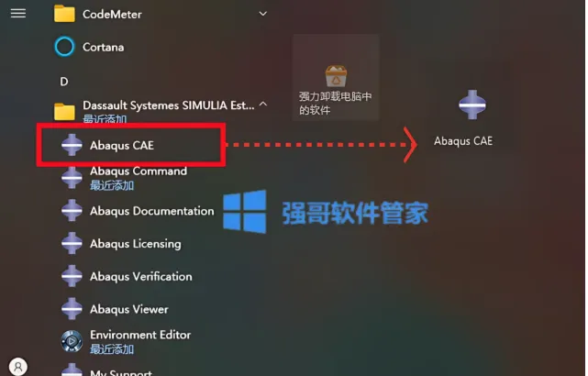This screenshot has width=588, height=376.
Task: Click the Dassault Systemes SIMULIA folder icon
Action: click(x=64, y=112)
